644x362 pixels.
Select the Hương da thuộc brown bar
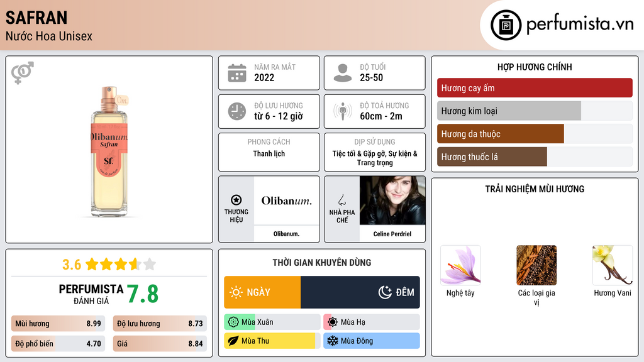(500, 134)
